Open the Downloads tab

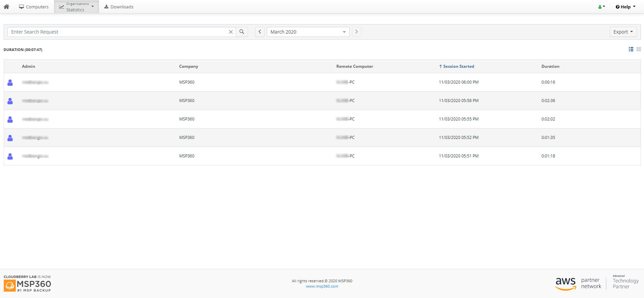119,7
